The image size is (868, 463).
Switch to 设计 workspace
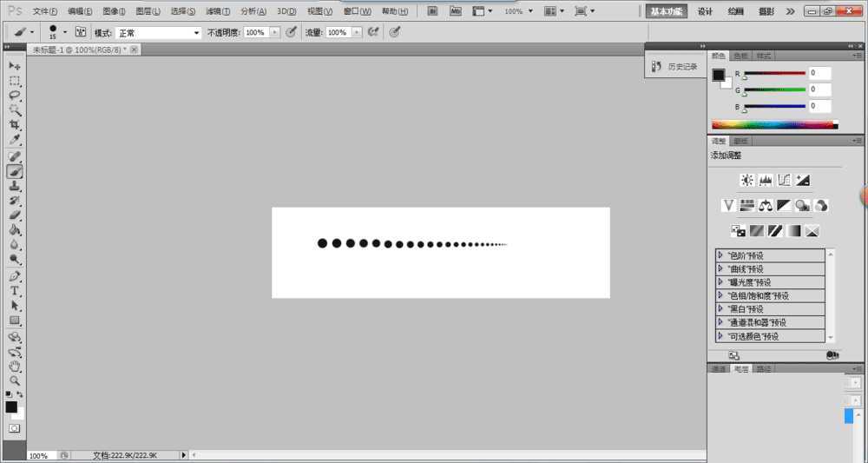705,11
